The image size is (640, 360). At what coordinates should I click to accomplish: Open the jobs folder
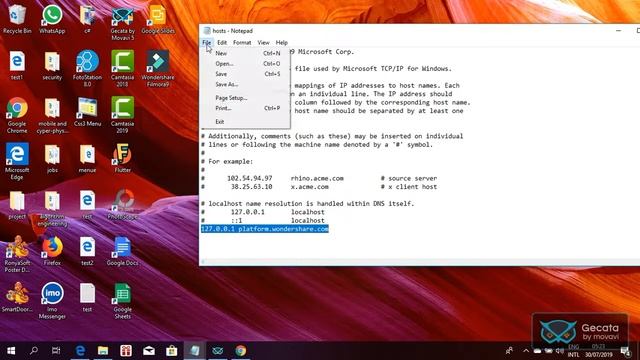pyautogui.click(x=52, y=158)
